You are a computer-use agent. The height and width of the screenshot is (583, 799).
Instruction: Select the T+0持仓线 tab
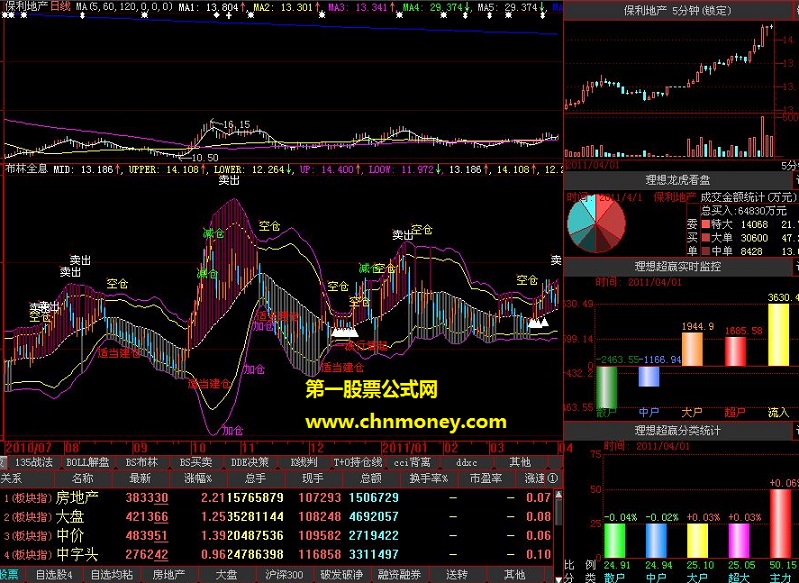coord(358,462)
